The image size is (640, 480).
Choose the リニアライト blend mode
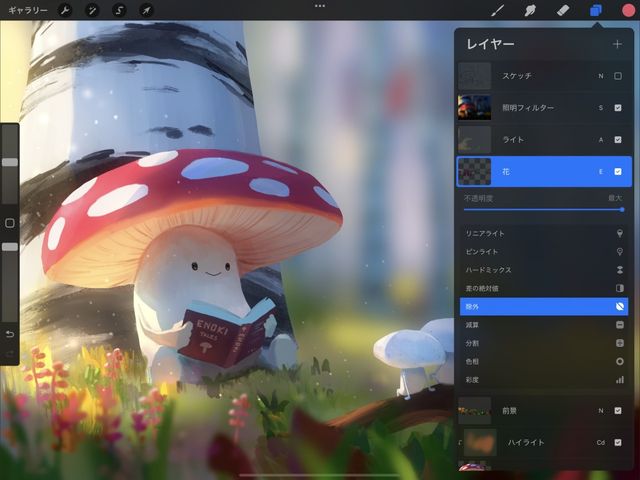coord(544,233)
